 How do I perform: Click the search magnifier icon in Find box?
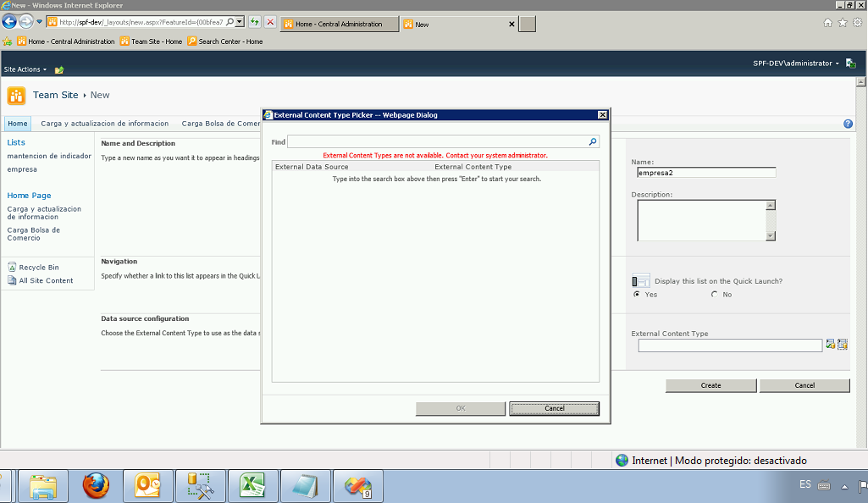(x=593, y=142)
